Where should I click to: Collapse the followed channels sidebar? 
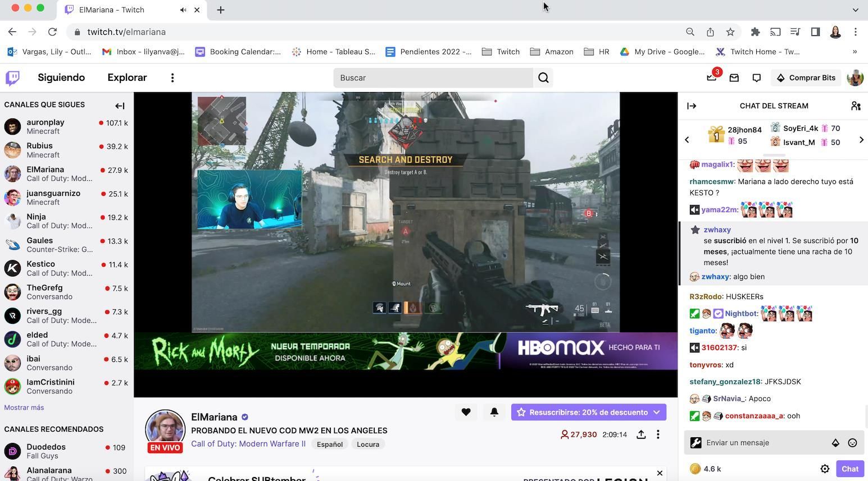[x=120, y=106]
